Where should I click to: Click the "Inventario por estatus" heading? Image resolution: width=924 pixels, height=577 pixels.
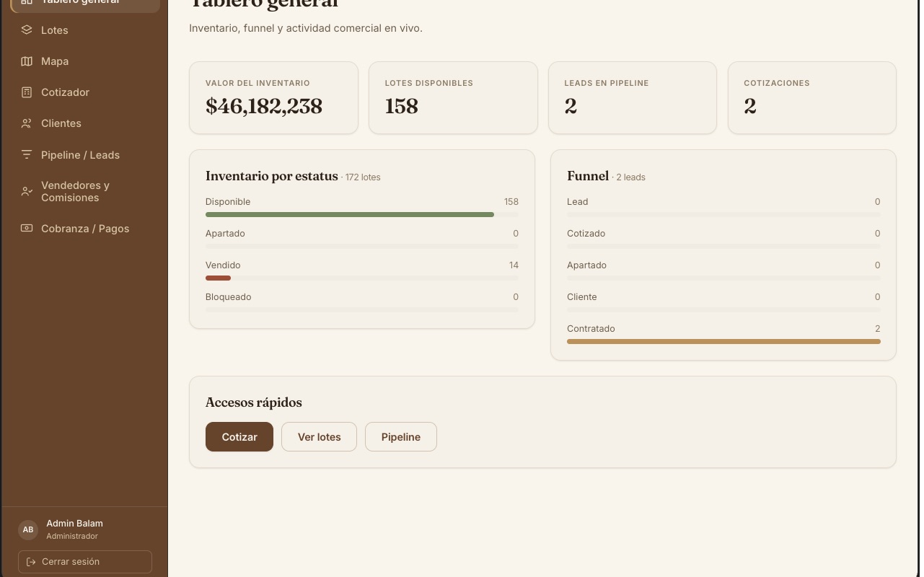pyautogui.click(x=272, y=176)
